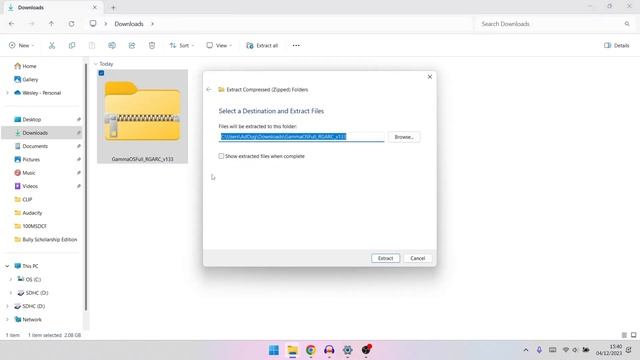Click the search magnifier icon

(x=627, y=24)
